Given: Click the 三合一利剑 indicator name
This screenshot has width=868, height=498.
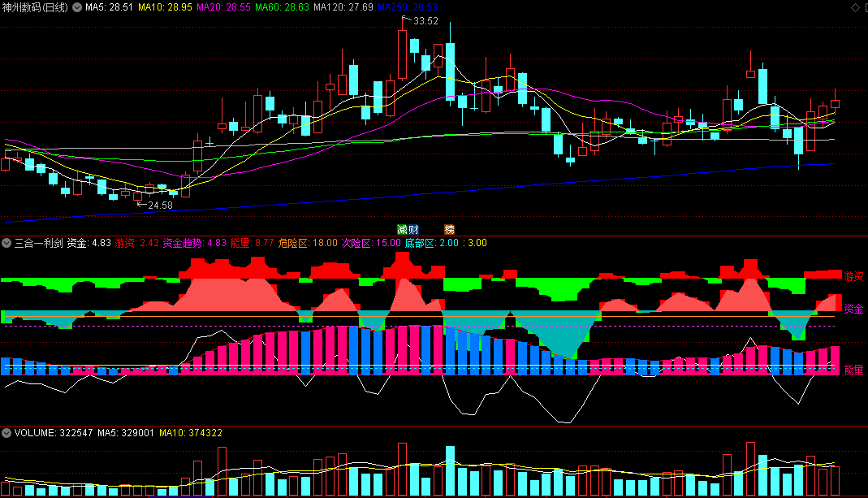Looking at the screenshot, I should point(39,243).
